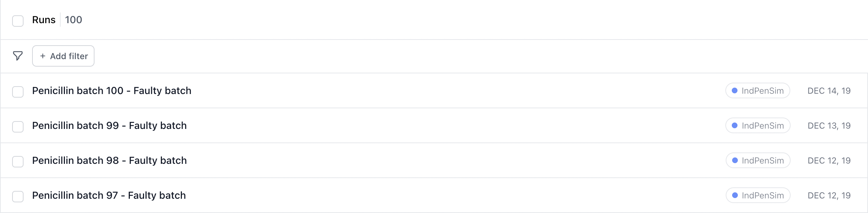Screen dimensions: 868x213
Task: Click the filter funnel icon
Action: pyautogui.click(x=18, y=56)
